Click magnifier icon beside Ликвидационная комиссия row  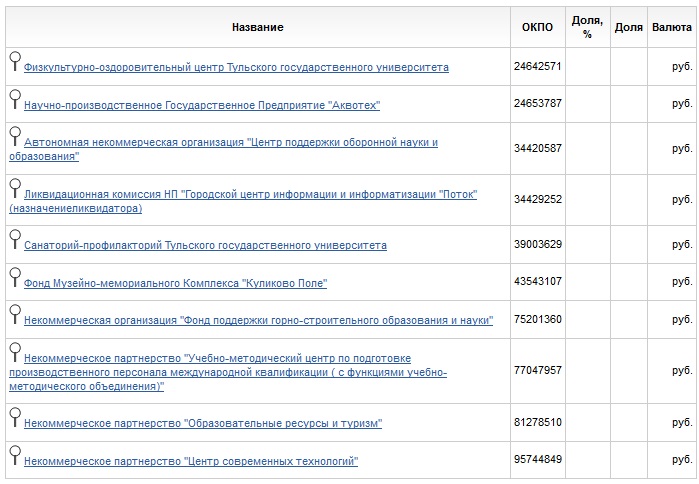click(14, 187)
